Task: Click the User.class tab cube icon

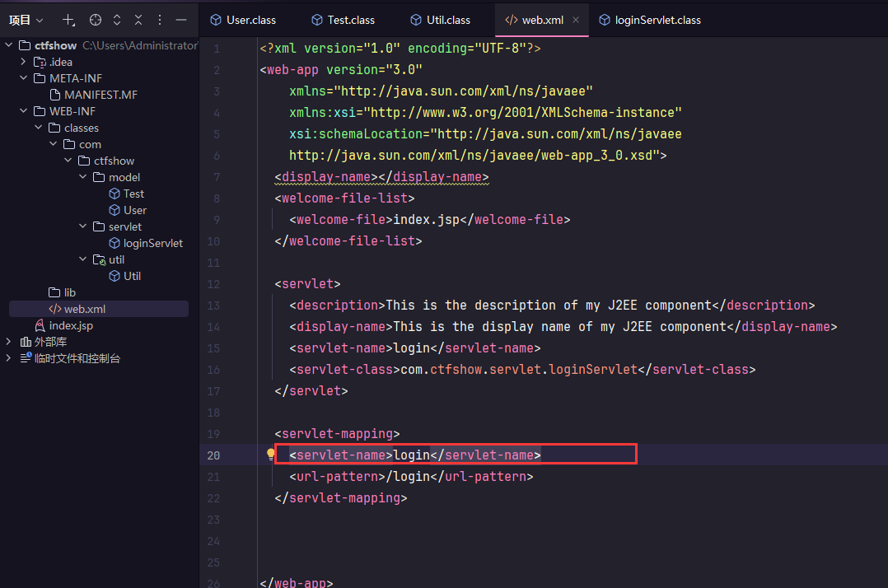Action: pos(216,20)
